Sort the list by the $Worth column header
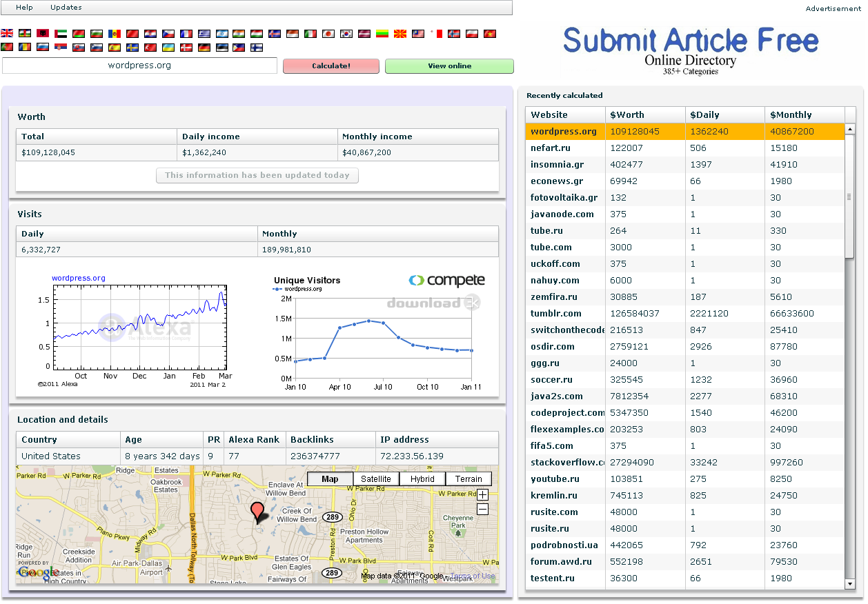This screenshot has height=604, width=868. (645, 115)
